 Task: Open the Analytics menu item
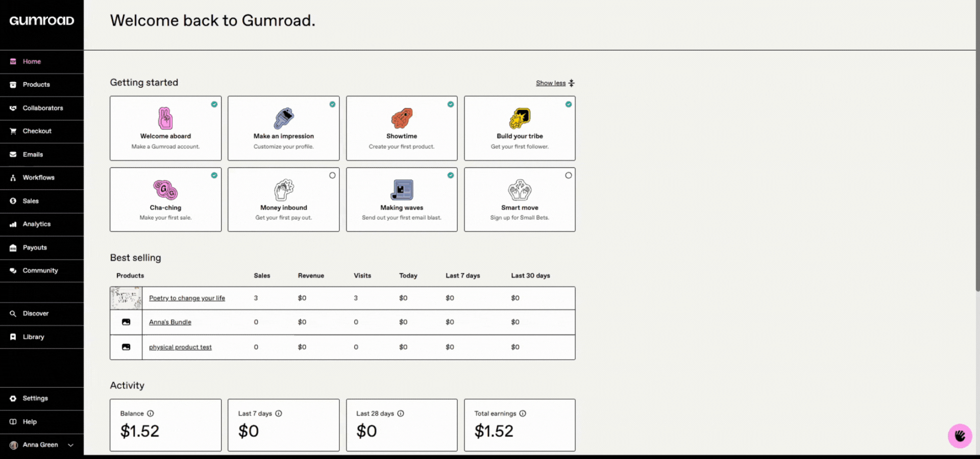pyautogui.click(x=37, y=224)
